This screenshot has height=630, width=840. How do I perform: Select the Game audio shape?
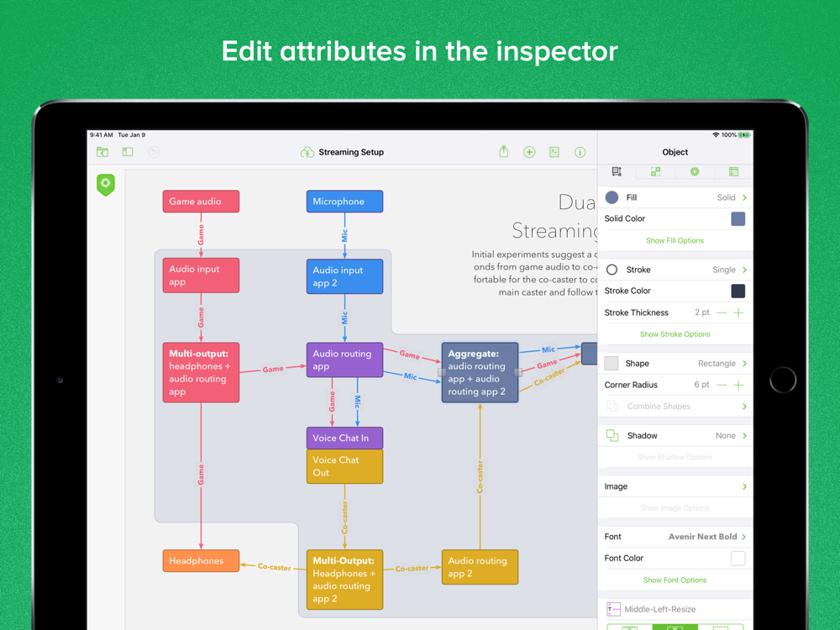pos(201,202)
